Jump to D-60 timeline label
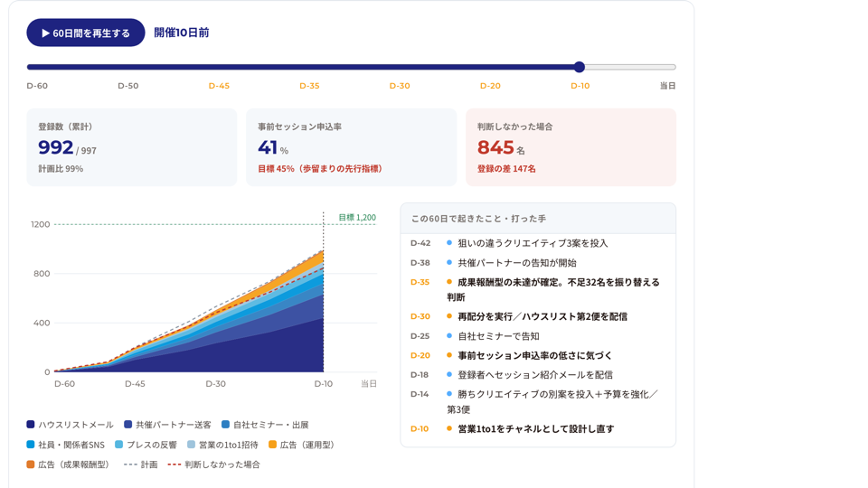Viewport: 868px width, 488px height. point(37,86)
